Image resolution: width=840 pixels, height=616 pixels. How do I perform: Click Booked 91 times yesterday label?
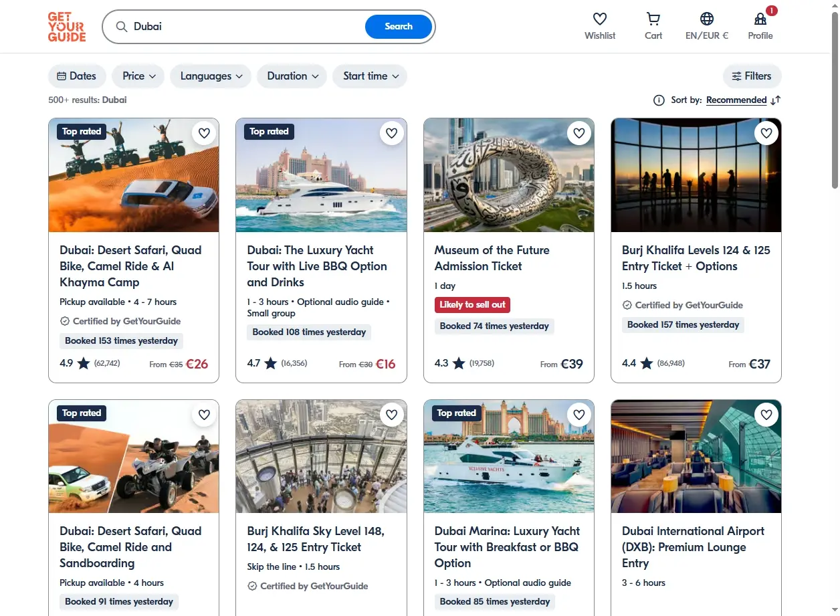click(x=119, y=602)
